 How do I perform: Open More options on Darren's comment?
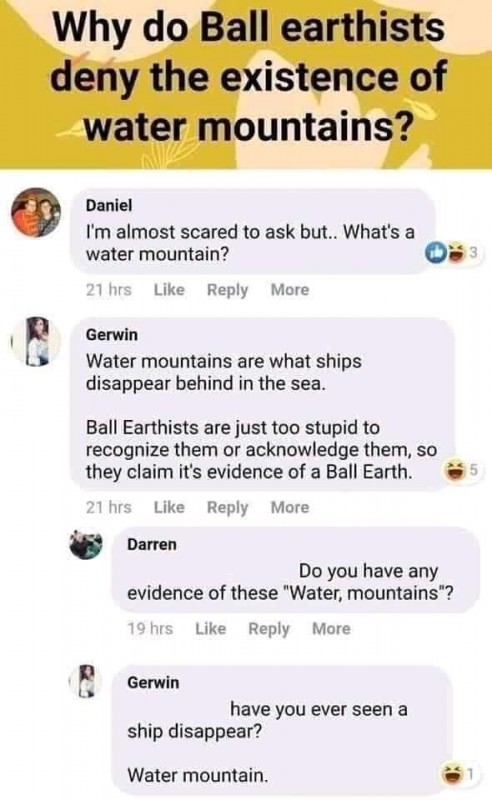[331, 629]
